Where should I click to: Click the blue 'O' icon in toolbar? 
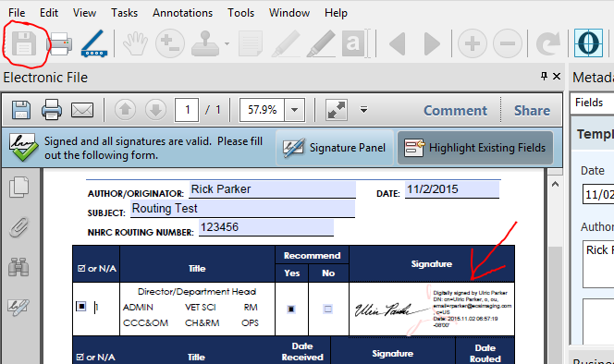click(x=588, y=43)
